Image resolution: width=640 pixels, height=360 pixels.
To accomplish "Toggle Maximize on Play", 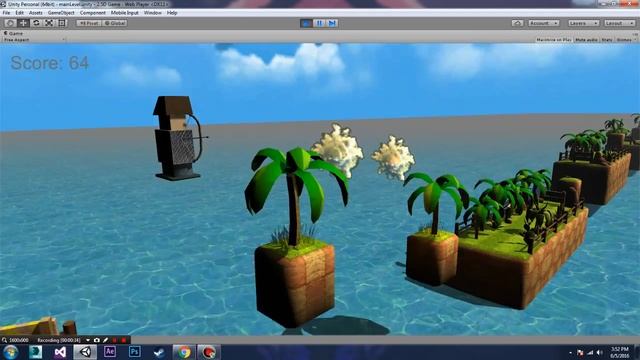I will coord(553,40).
